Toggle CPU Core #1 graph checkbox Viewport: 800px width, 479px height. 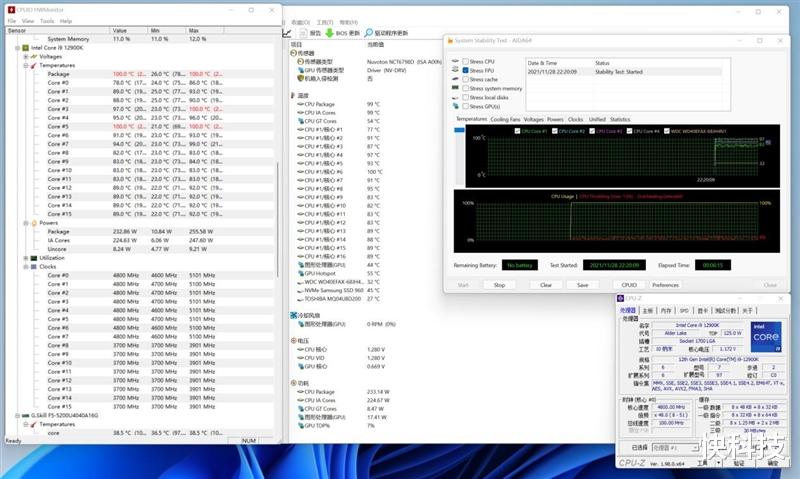517,131
